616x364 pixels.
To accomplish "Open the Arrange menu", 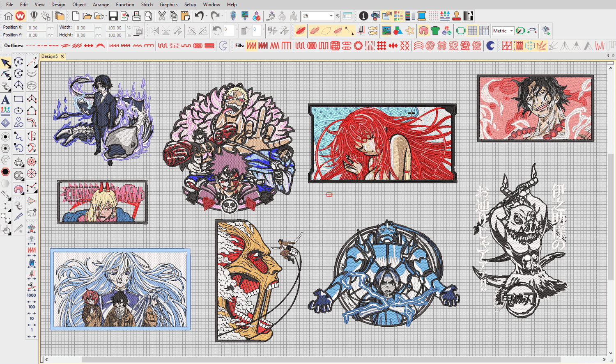I will coord(101,5).
